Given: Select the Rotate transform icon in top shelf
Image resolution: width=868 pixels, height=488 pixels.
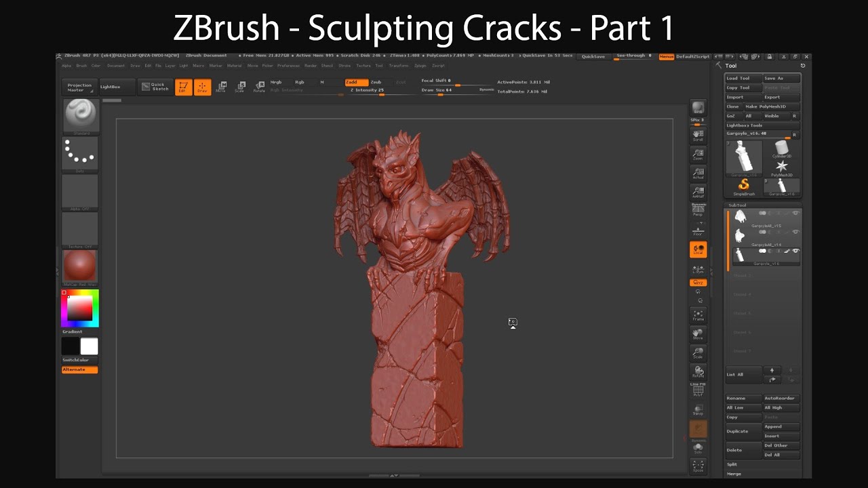Looking at the screenshot, I should pos(259,87).
